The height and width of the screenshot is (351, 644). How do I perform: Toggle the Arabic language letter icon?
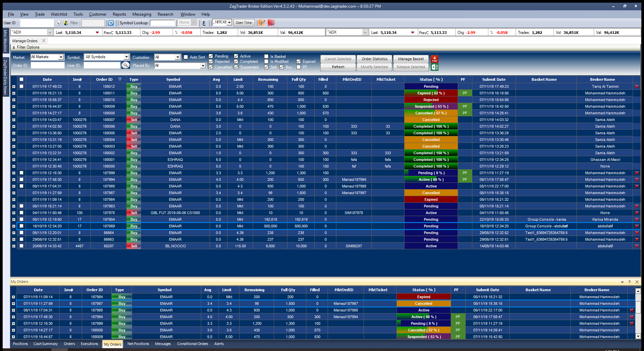204,23
